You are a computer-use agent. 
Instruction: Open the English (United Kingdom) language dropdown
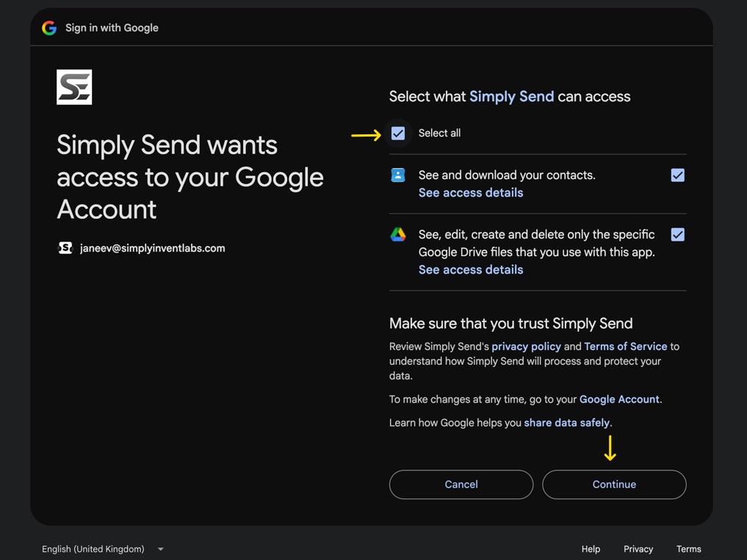[x=102, y=549]
